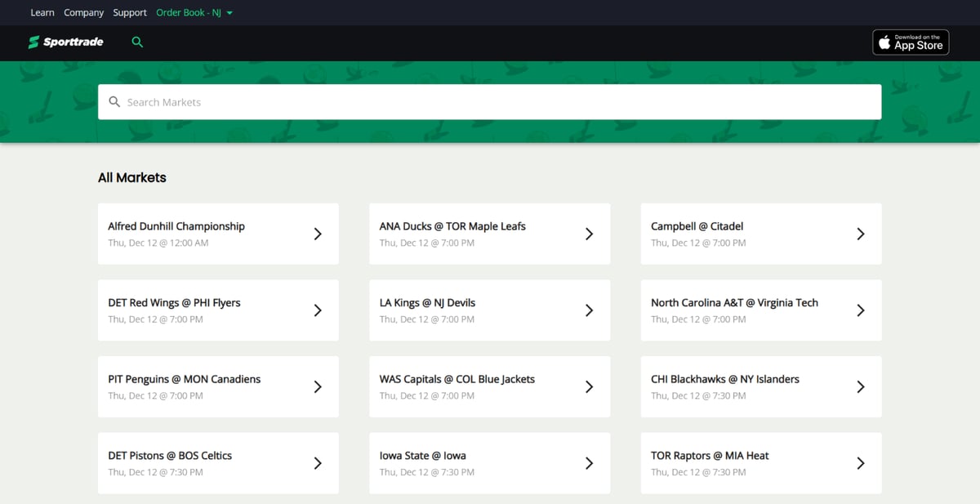This screenshot has height=504, width=980.
Task: Click the All Markets heading
Action: [132, 177]
